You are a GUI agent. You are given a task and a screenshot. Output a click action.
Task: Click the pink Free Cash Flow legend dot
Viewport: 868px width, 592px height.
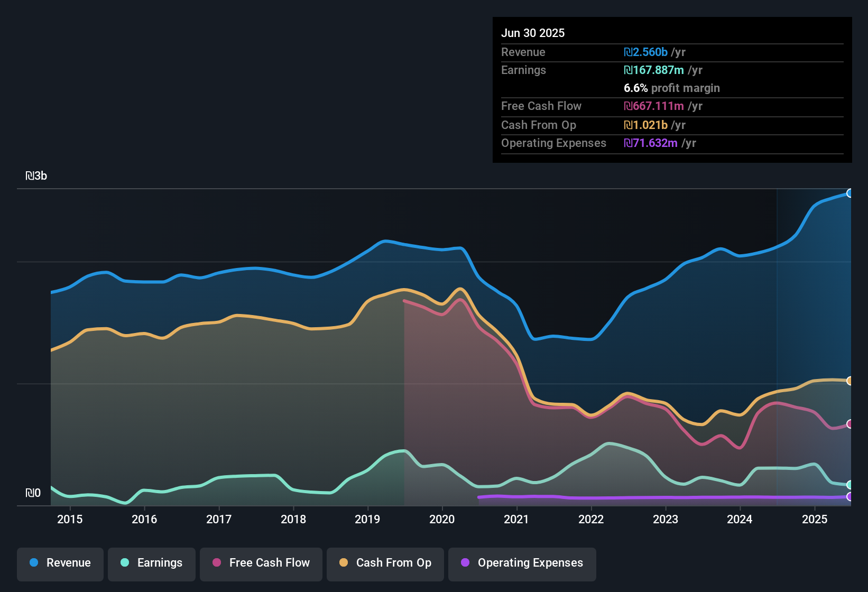217,563
